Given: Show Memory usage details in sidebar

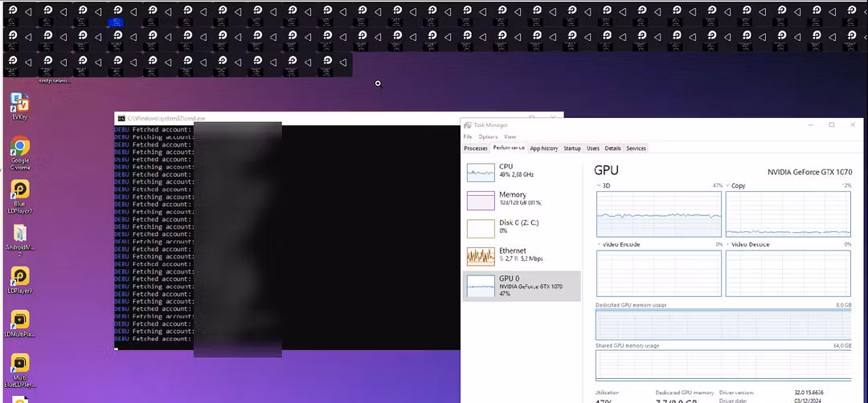Looking at the screenshot, I should [521, 198].
